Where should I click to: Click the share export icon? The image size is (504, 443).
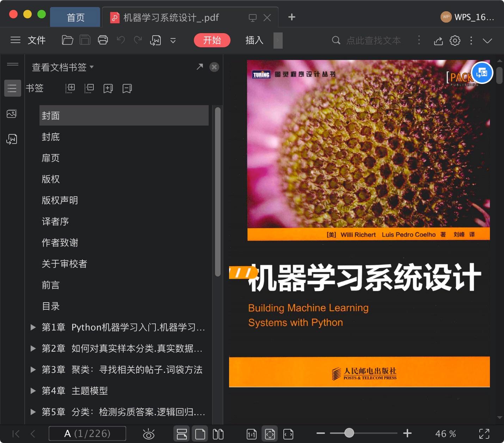coord(438,41)
